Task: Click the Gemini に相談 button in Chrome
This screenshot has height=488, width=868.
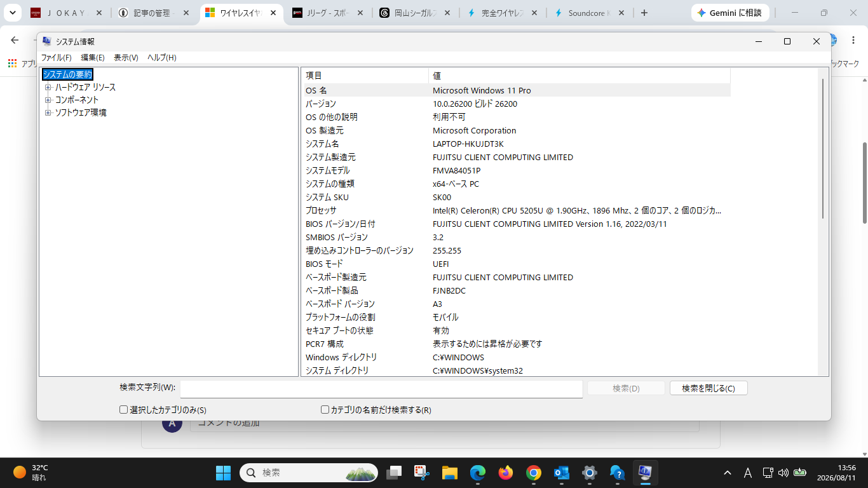Action: (729, 13)
